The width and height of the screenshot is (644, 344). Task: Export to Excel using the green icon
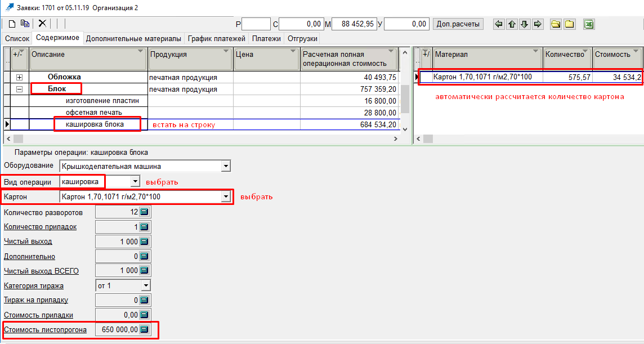pyautogui.click(x=588, y=24)
